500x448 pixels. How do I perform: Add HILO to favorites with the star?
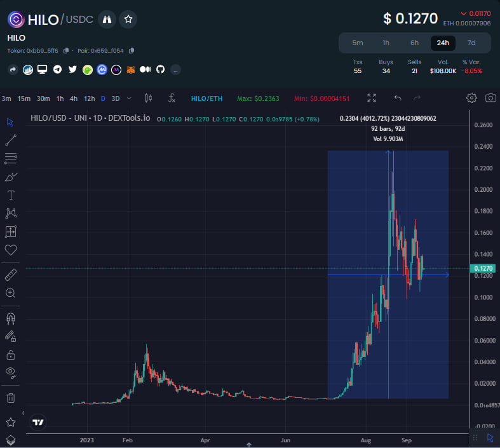click(x=128, y=20)
